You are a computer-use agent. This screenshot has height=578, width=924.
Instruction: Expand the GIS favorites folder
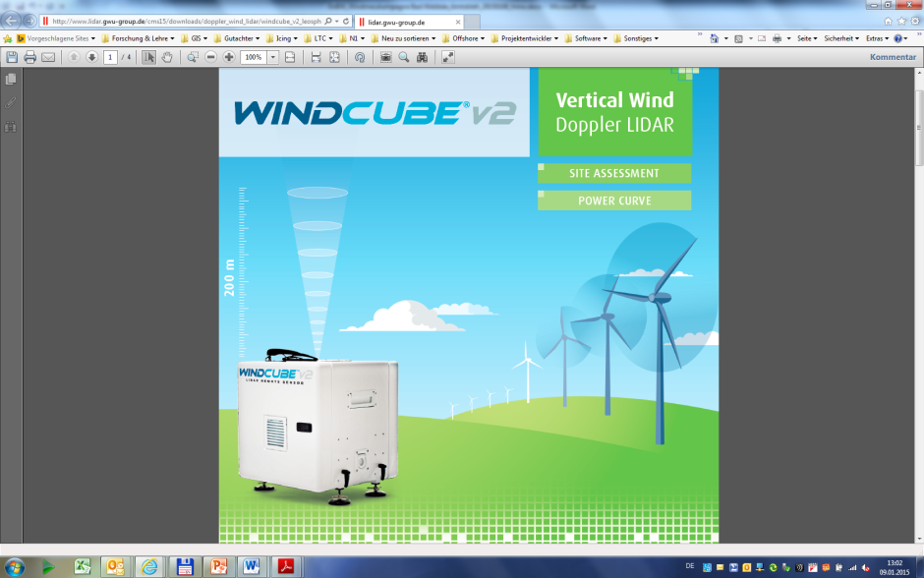click(x=194, y=38)
